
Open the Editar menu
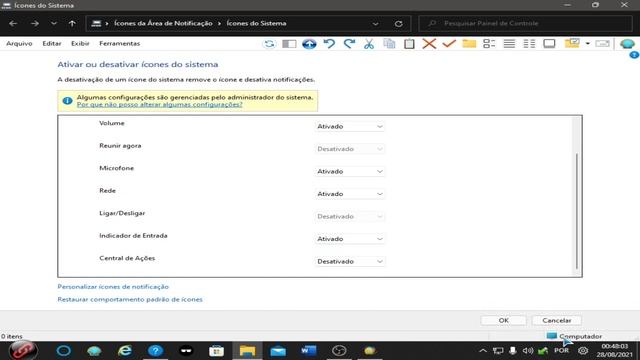pos(52,43)
